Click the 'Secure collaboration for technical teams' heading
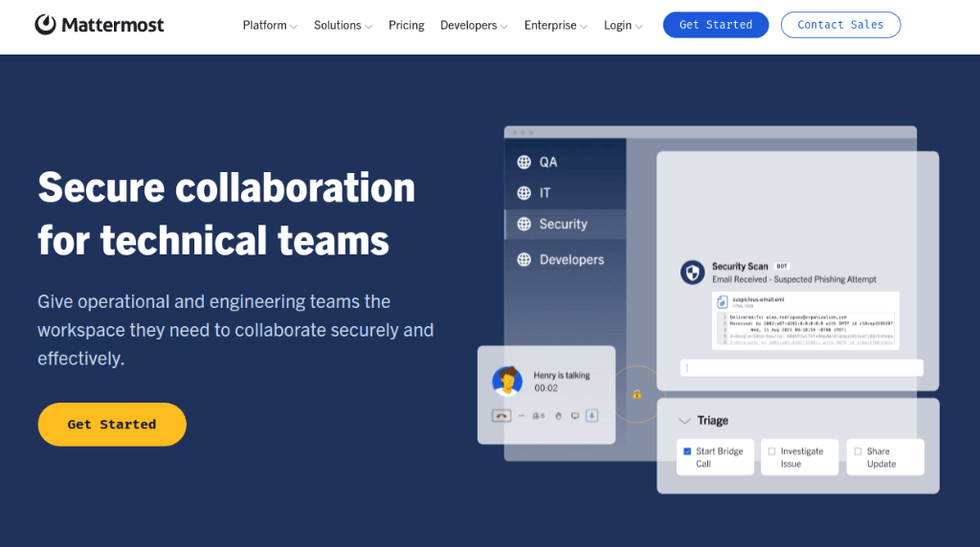 (226, 213)
